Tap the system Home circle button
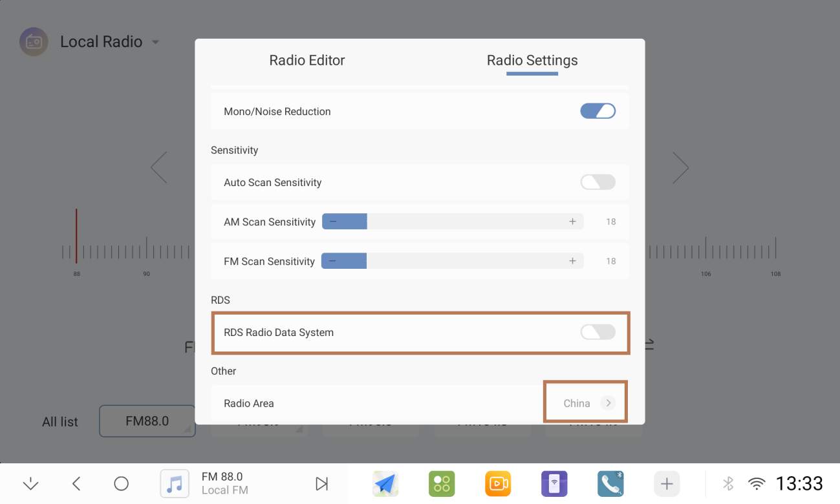Screen dimensions: 840x504 coord(121,483)
